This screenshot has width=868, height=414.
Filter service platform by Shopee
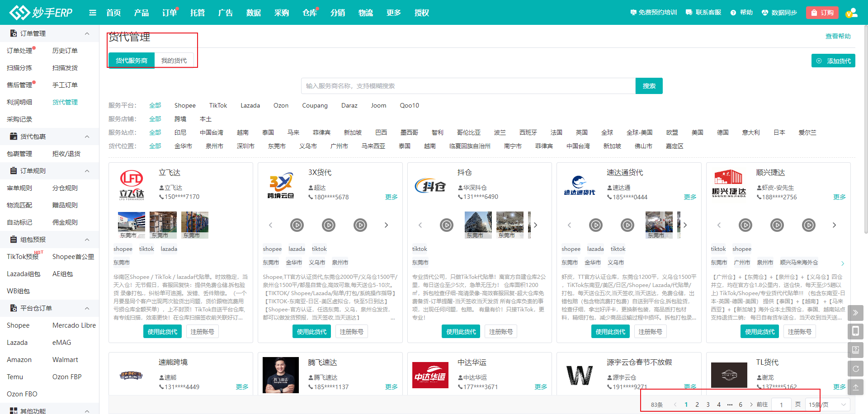coord(185,105)
